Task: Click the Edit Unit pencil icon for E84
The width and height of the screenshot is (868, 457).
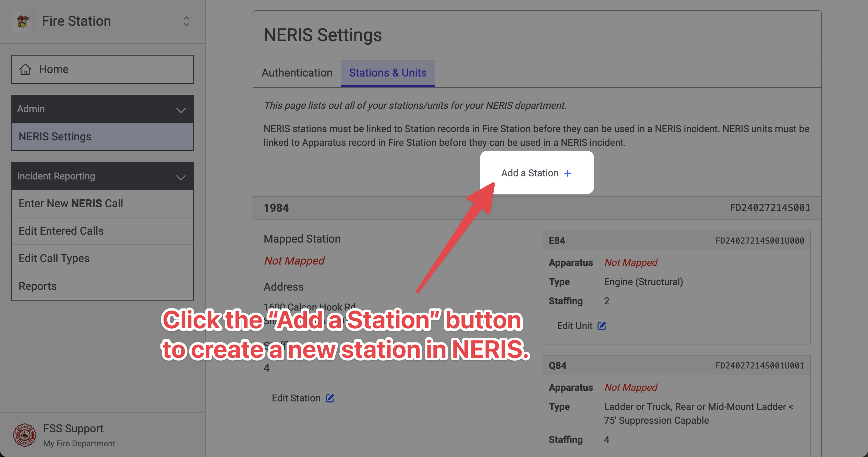Action: pos(602,326)
